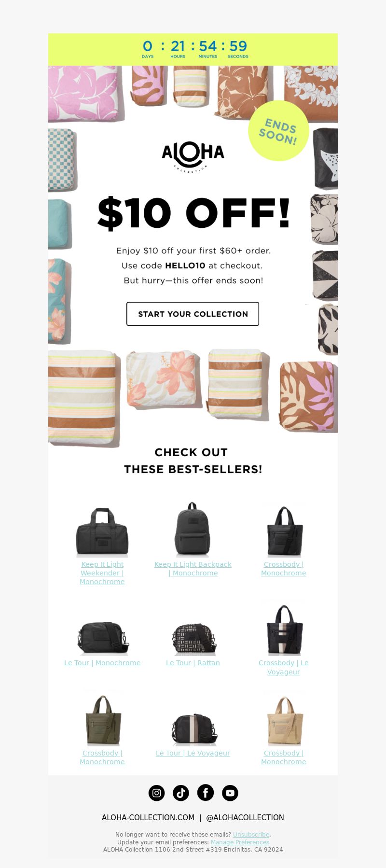Click the Ends Soon yellow badge
386x868 pixels.
point(278,131)
